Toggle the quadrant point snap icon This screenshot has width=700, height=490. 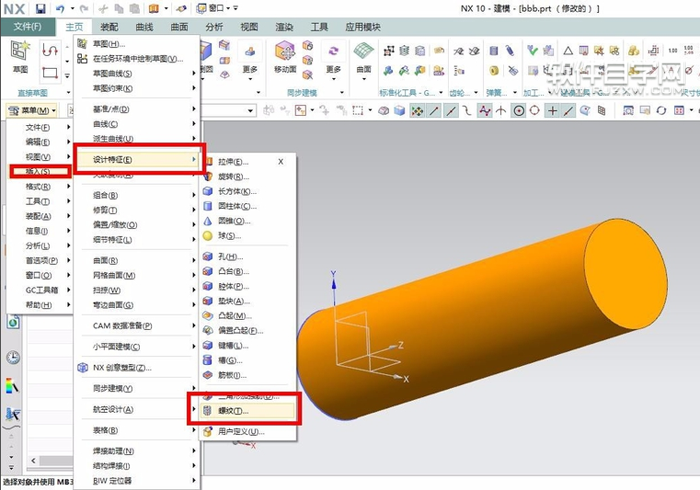(534, 110)
